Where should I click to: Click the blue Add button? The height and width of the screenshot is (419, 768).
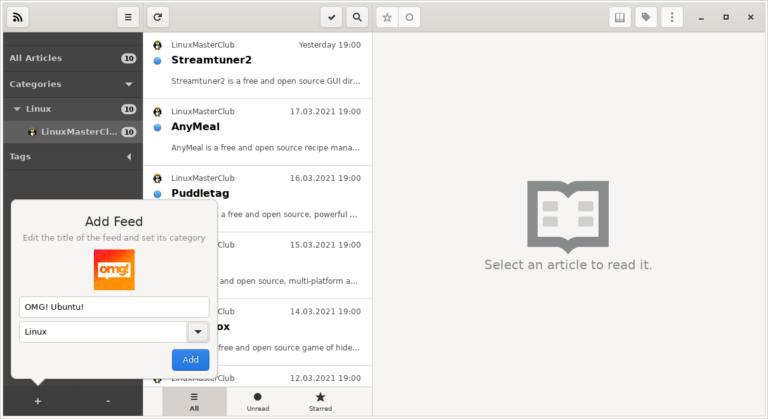click(191, 360)
